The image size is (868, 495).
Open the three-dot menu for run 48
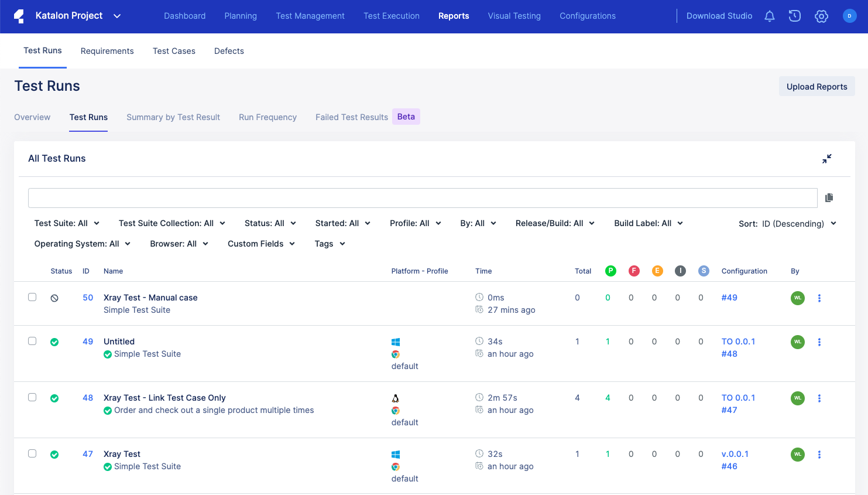(x=819, y=398)
